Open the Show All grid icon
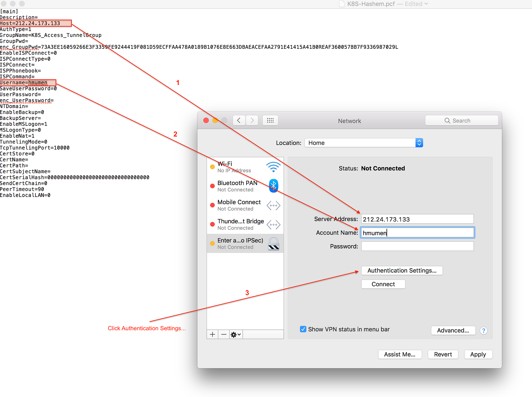This screenshot has height=397, width=532. coord(270,121)
